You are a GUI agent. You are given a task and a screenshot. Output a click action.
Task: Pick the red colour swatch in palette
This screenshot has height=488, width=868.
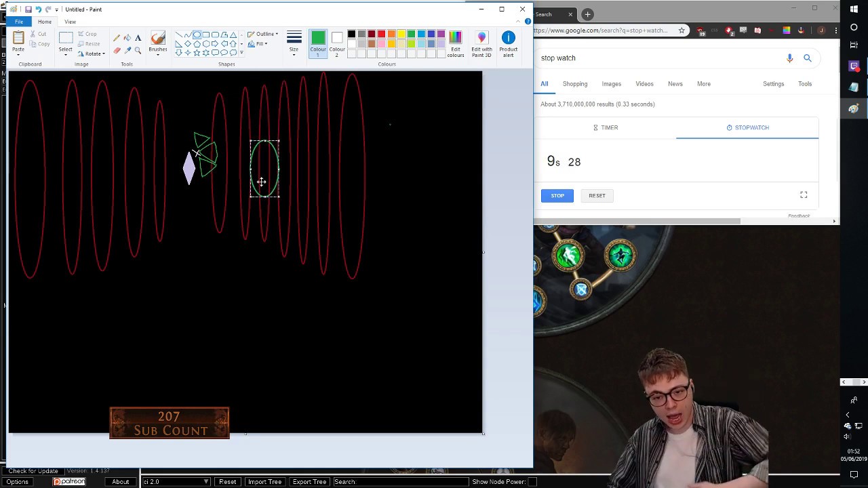click(x=381, y=34)
